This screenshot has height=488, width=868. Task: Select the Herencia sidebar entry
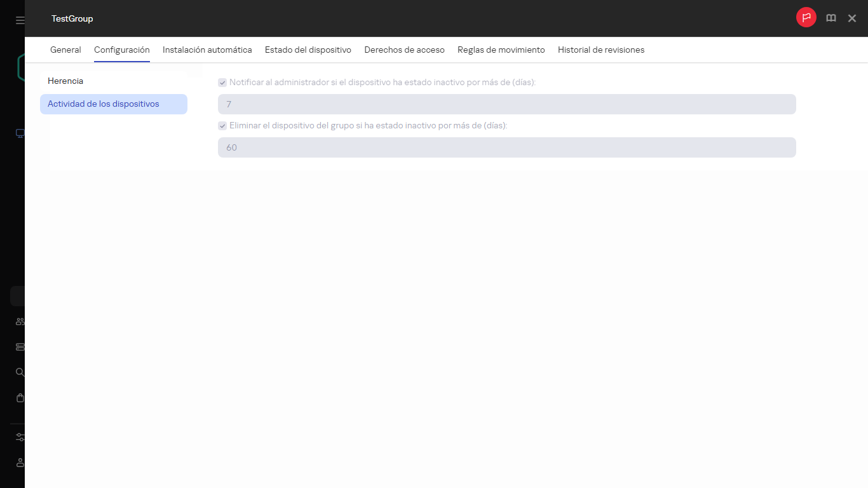click(x=65, y=81)
